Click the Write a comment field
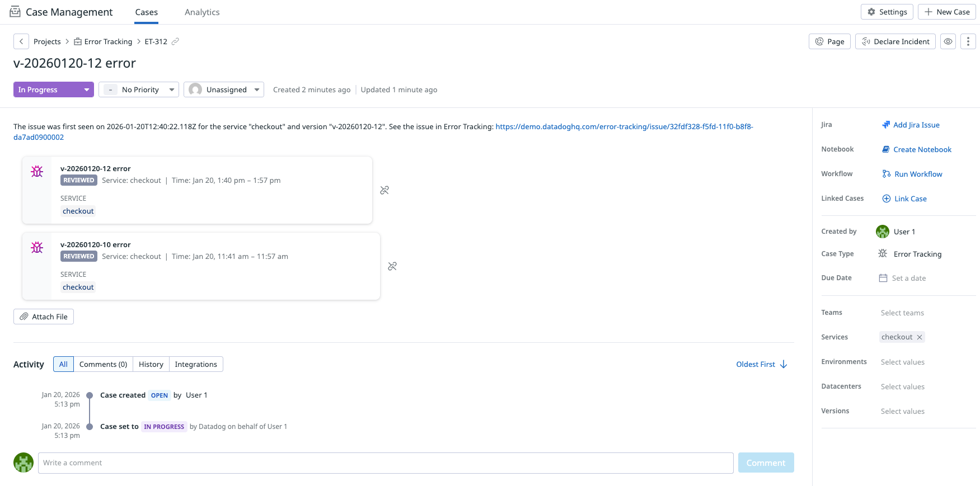 pyautogui.click(x=385, y=463)
